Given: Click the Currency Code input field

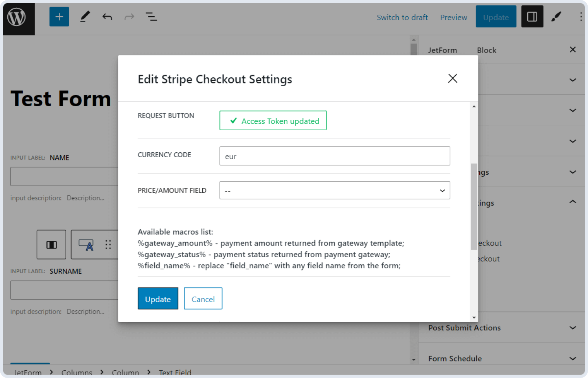Looking at the screenshot, I should coord(335,156).
